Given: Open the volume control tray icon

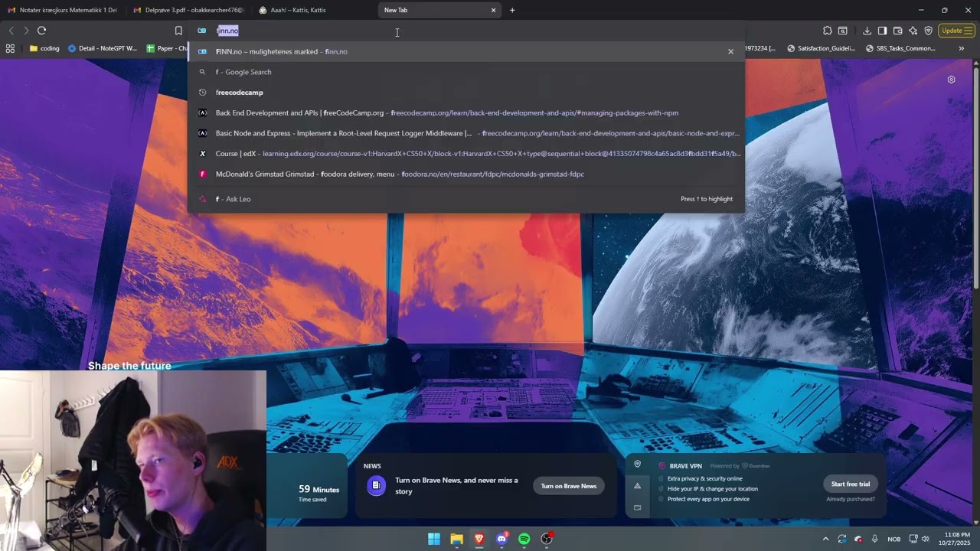Looking at the screenshot, I should tap(925, 539).
